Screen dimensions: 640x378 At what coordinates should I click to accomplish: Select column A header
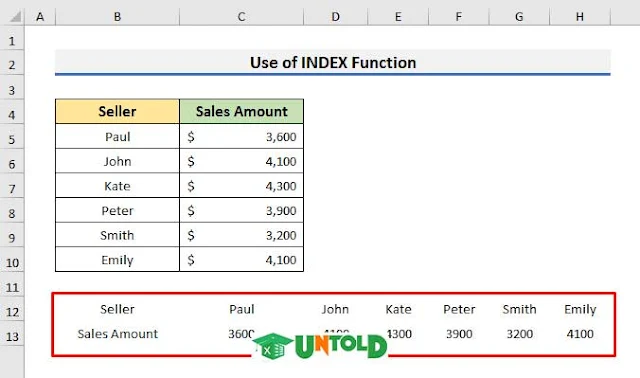40,17
